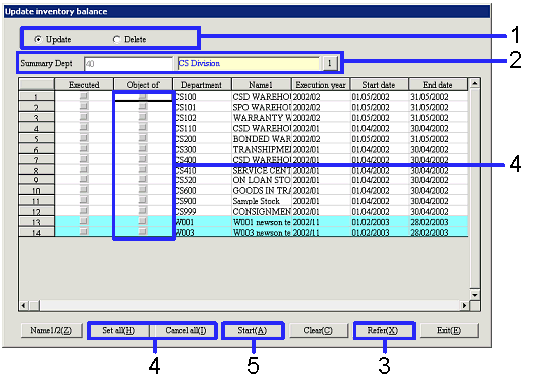
Task: Tick Object of checkbox for CS101
Action: (x=143, y=106)
